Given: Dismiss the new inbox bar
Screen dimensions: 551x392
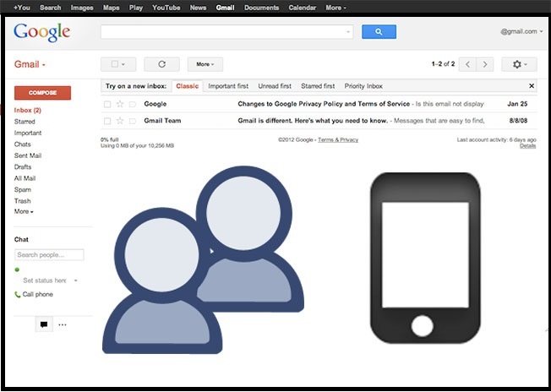Looking at the screenshot, I should [532, 85].
